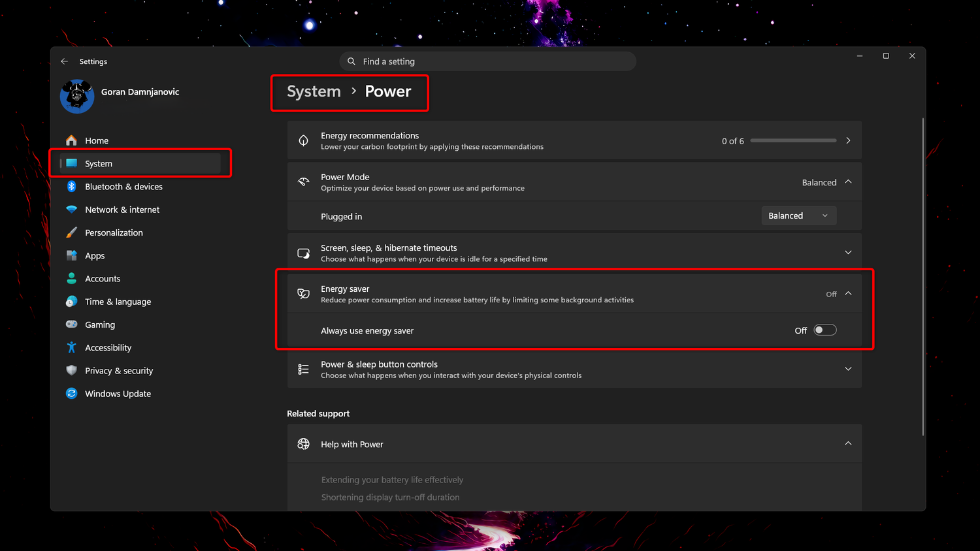The width and height of the screenshot is (980, 551).
Task: Close the Settings window
Action: [x=912, y=56]
